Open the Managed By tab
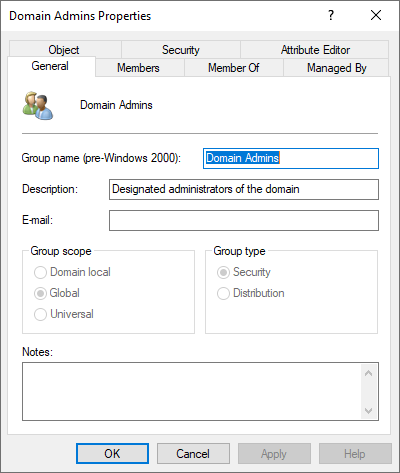Image resolution: width=400 pixels, height=473 pixels. point(337,68)
